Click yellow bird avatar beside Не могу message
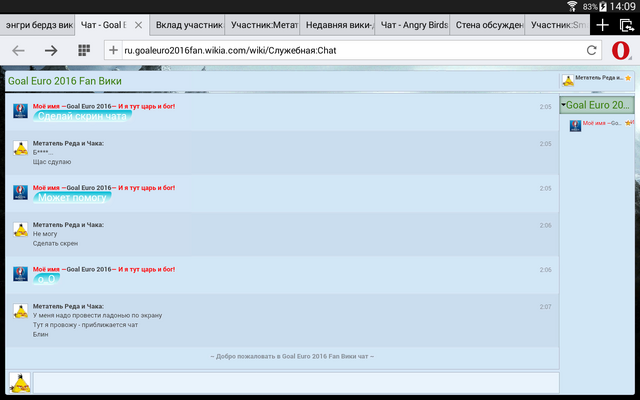Viewport: 640px width, 400px height. coord(20,229)
